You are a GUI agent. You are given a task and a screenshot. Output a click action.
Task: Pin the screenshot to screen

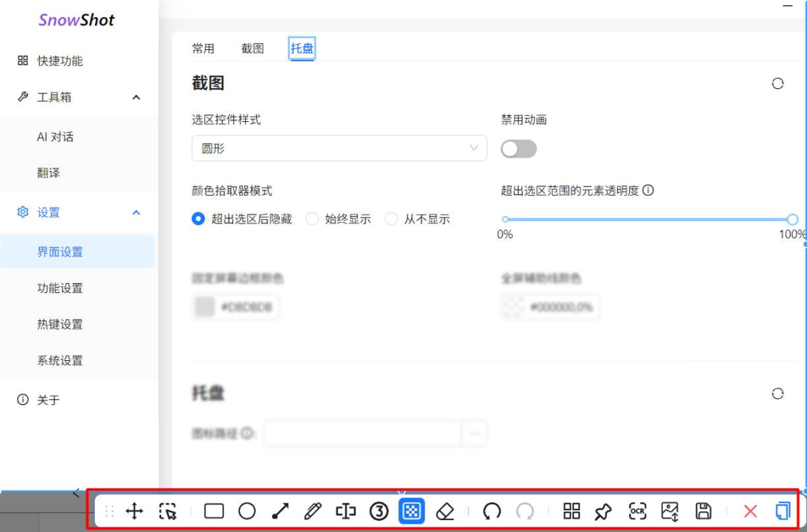pyautogui.click(x=605, y=511)
